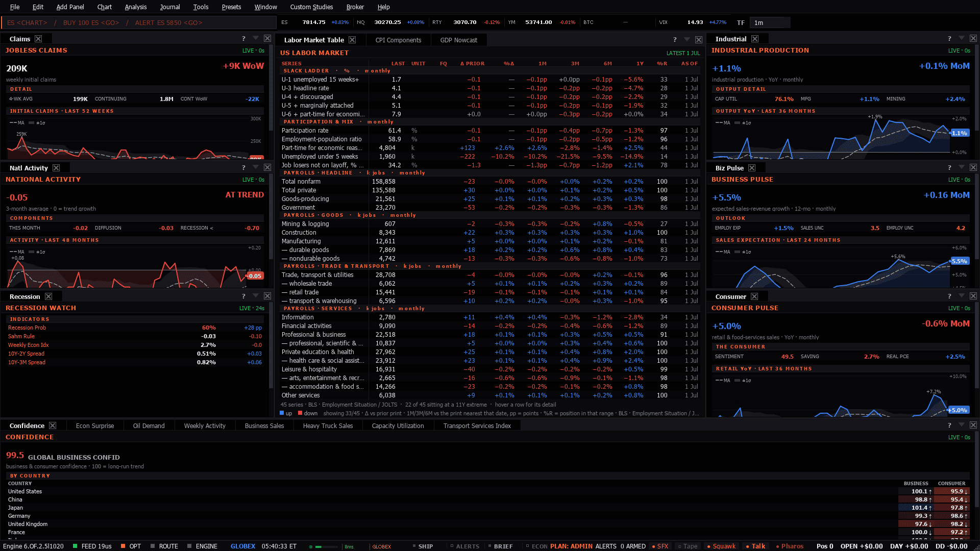Image resolution: width=980 pixels, height=551 pixels.
Task: Switch to the CPI Components tab
Action: [398, 40]
